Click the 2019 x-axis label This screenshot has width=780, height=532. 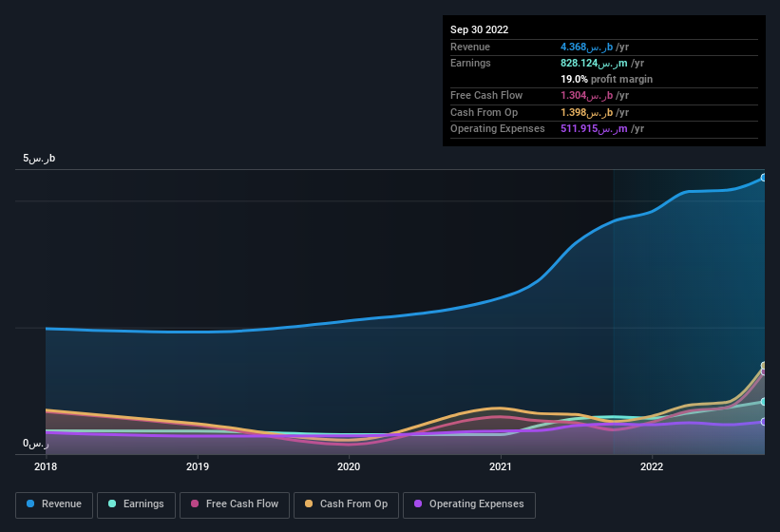198,466
